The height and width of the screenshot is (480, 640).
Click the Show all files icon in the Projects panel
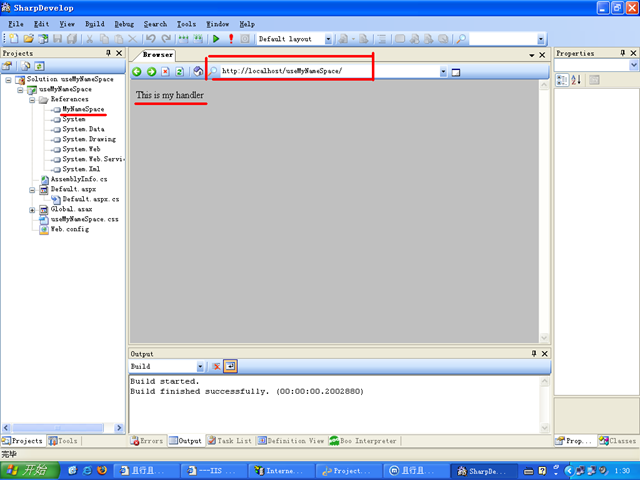click(x=26, y=66)
